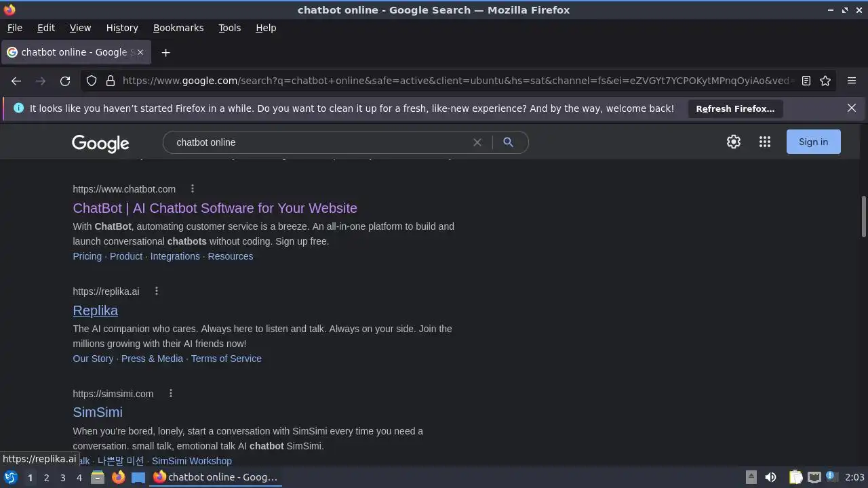Click the show desktop taskbar icon
Image resolution: width=868 pixels, height=488 pixels.
(138, 477)
